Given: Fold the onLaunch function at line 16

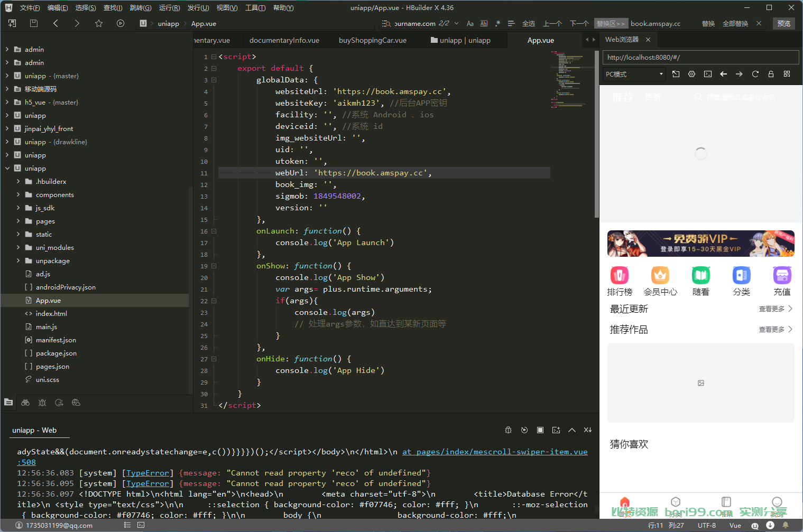Looking at the screenshot, I should tap(214, 231).
